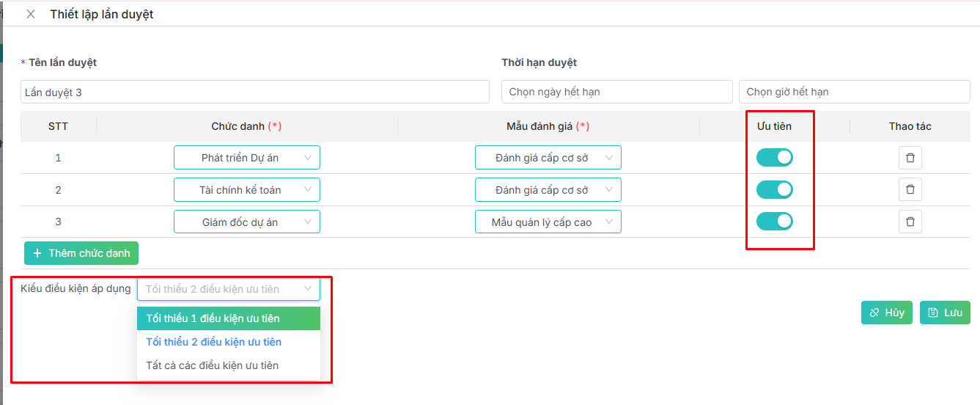Click the Hủy cancel button
The width and height of the screenshot is (980, 405).
(886, 313)
